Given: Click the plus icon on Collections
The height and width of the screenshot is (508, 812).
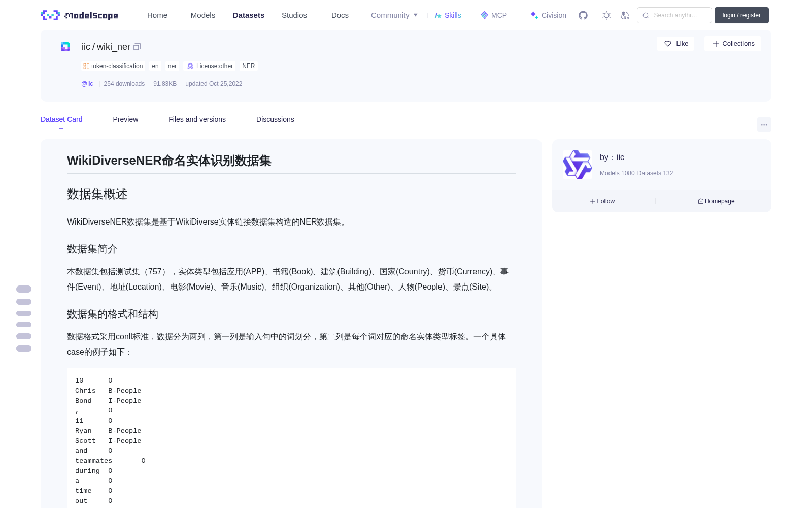Looking at the screenshot, I should coord(716,44).
